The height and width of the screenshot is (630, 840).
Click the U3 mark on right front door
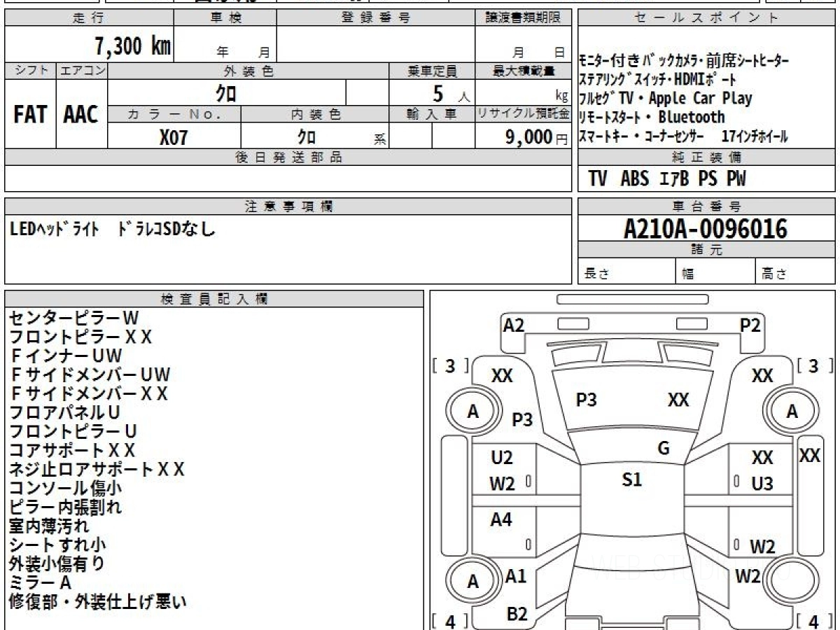pyautogui.click(x=762, y=484)
